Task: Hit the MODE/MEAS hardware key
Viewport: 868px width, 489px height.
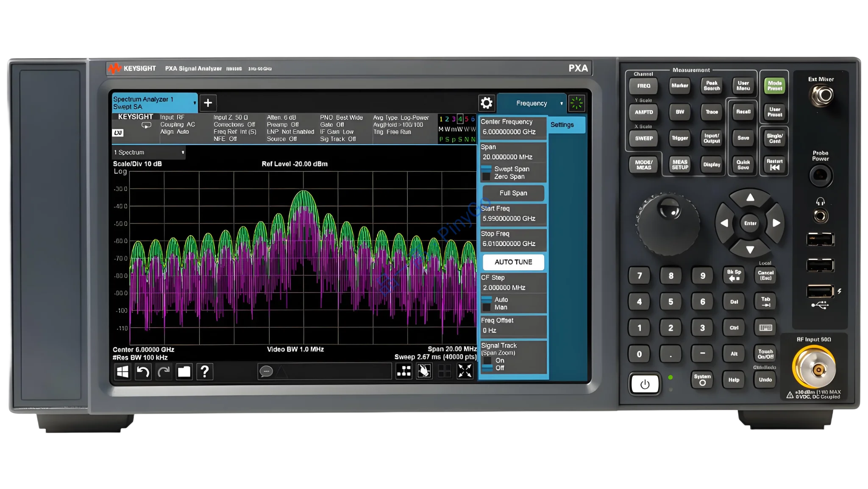Action: point(643,165)
